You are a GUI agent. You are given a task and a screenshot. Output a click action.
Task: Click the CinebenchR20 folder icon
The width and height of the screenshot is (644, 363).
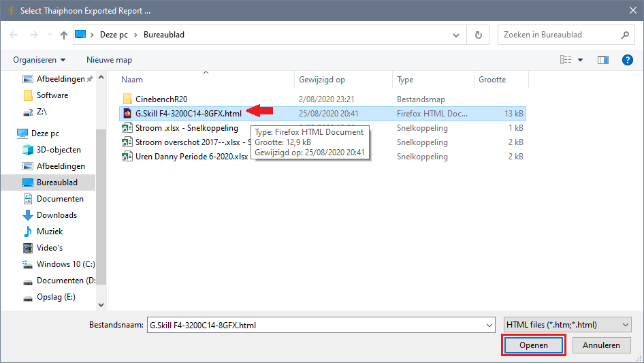tap(127, 99)
